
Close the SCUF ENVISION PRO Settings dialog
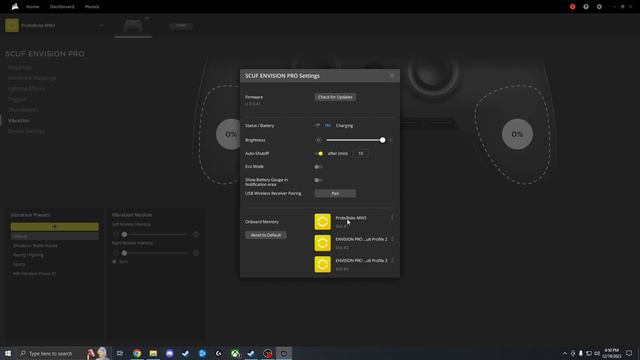[392, 76]
